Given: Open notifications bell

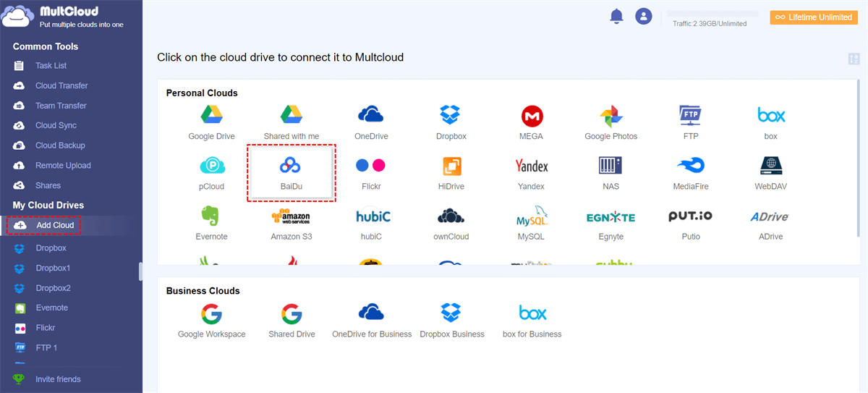Looking at the screenshot, I should [616, 16].
